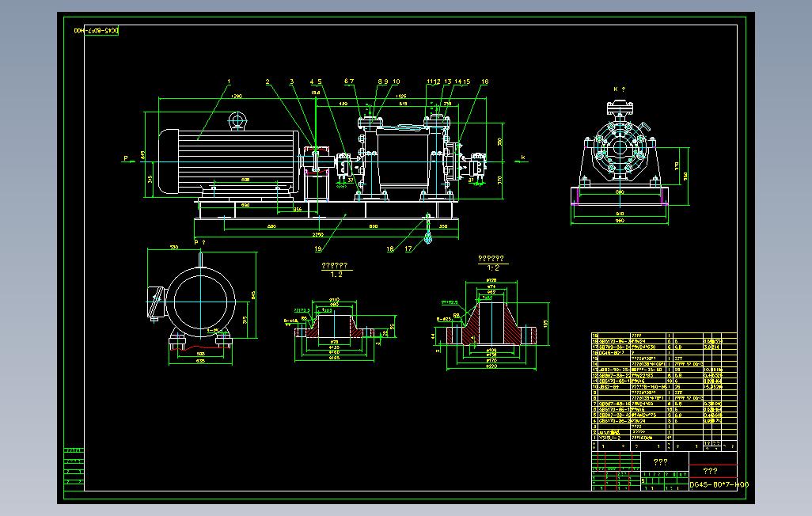812x516 pixels.
Task: Select the DG45-80*7-H00 drawing number in title block
Action: (x=719, y=485)
